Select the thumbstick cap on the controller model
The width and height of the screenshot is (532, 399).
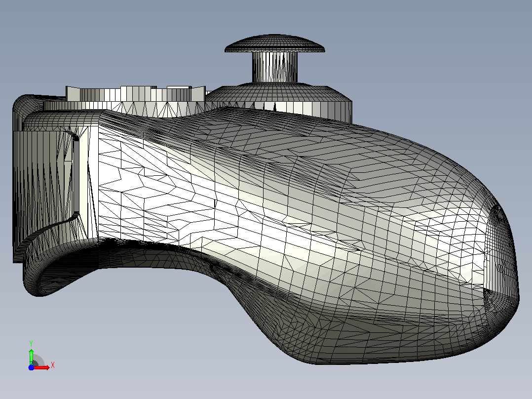pyautogui.click(x=274, y=43)
